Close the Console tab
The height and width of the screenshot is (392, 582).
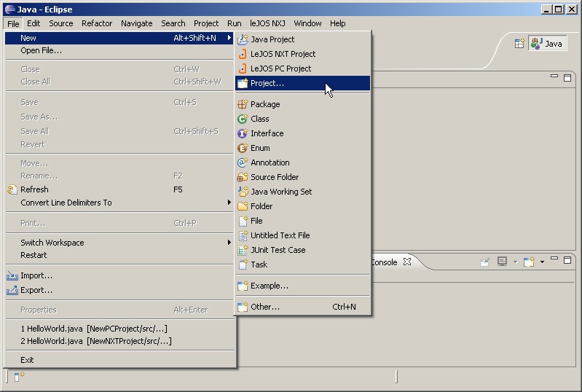[x=407, y=262]
